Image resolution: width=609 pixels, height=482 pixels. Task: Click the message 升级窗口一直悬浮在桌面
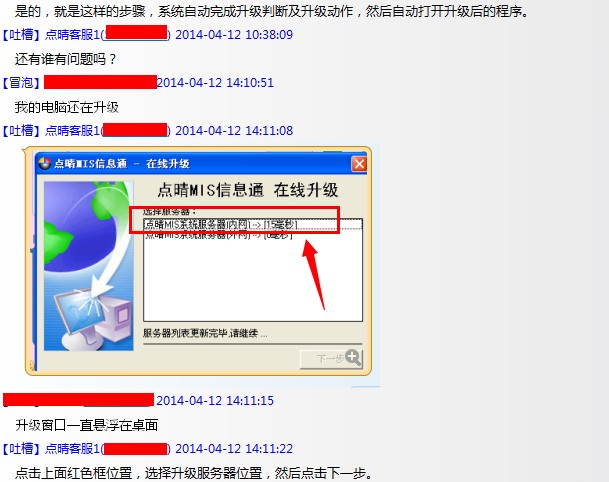(x=87, y=425)
